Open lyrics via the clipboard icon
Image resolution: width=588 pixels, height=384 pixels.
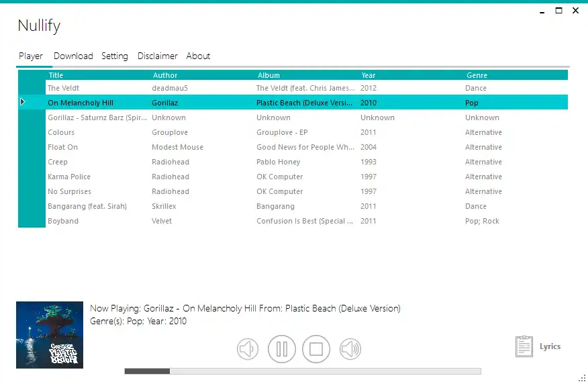(x=524, y=346)
